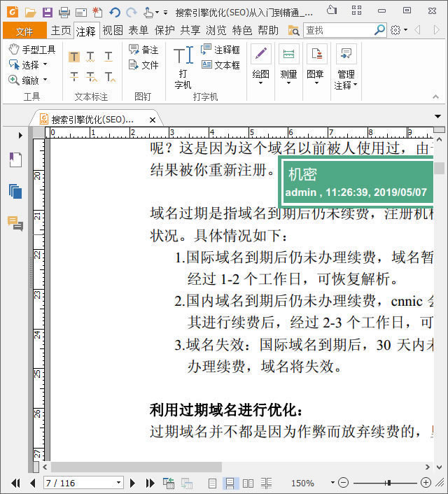Viewport: 448px width, 494px height.
Task: Select facing pages view mode
Action: coord(248,483)
